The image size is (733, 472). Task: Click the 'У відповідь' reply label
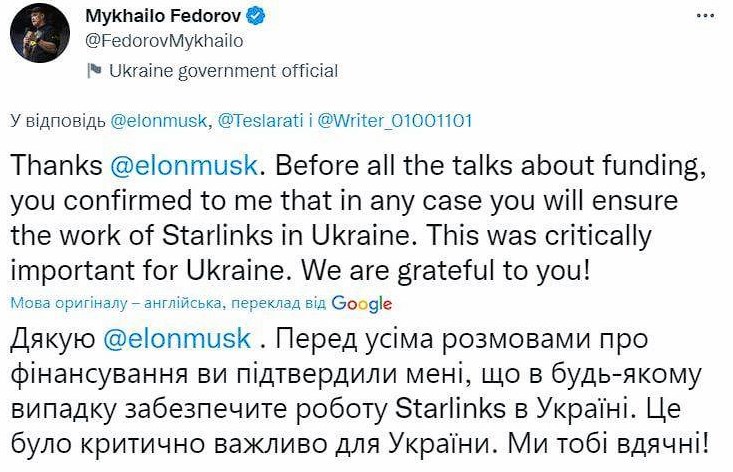57,120
